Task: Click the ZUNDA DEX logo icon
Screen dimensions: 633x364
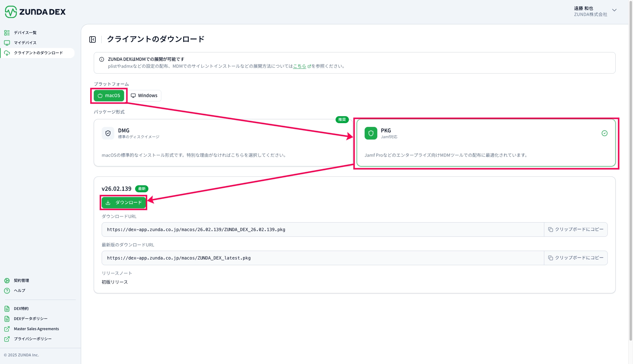Action: (11, 12)
